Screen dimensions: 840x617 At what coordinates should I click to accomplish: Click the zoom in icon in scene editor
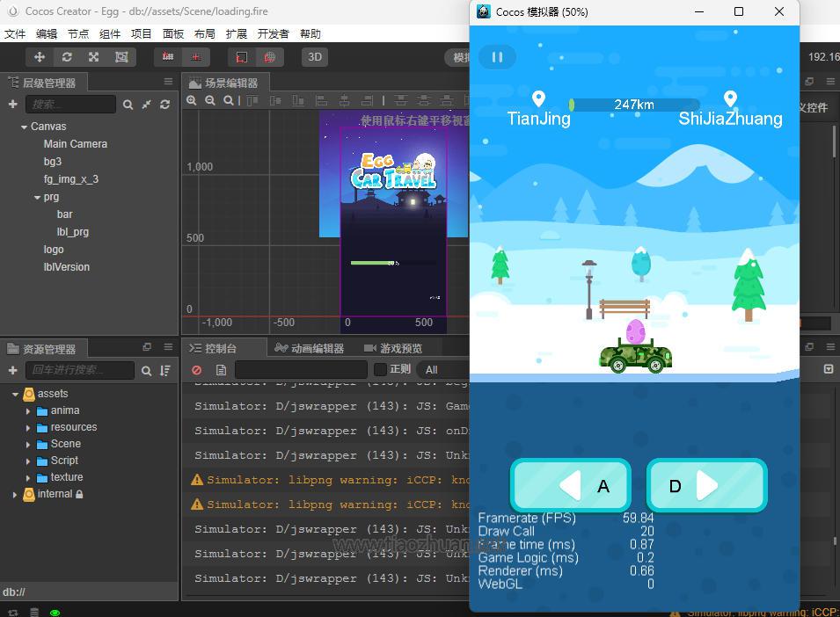coord(192,101)
